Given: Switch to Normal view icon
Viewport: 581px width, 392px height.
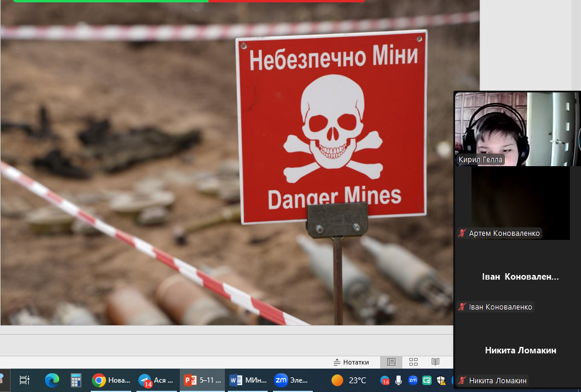Looking at the screenshot, I should [391, 362].
